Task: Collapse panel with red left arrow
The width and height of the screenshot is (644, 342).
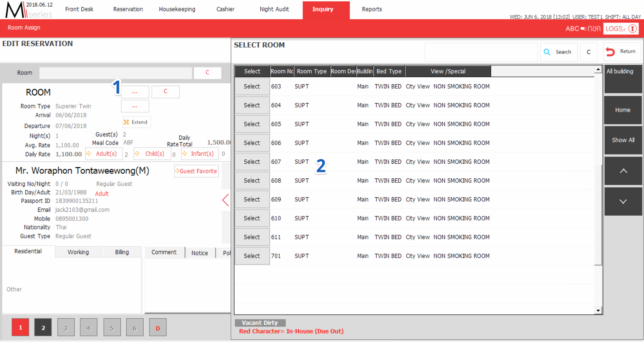Action: (225, 200)
